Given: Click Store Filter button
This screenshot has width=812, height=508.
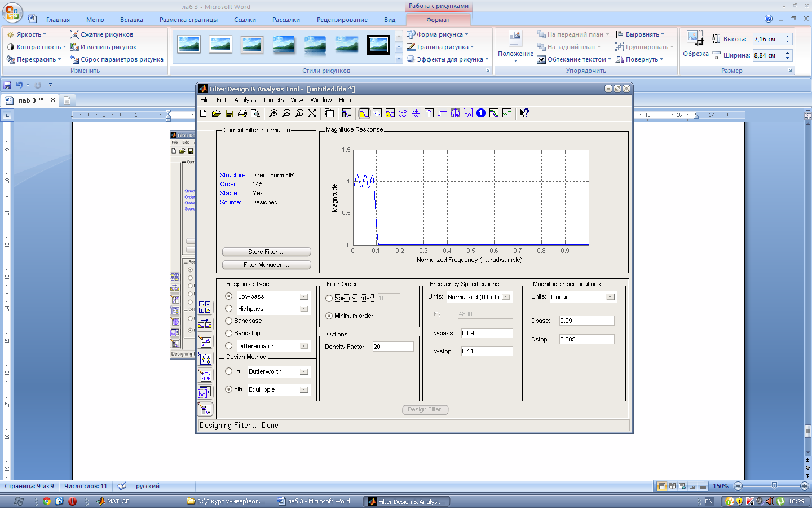Looking at the screenshot, I should [266, 252].
